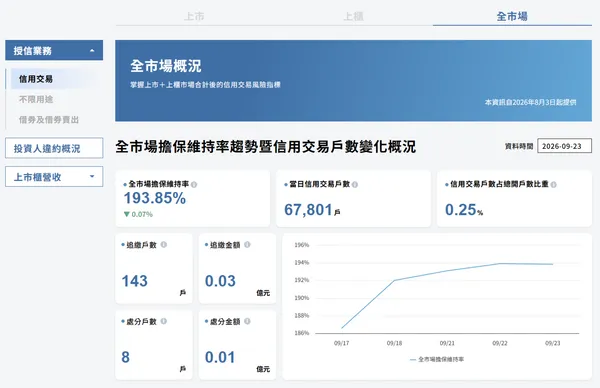Click the 09/22 chart data point
Viewport: 600px width, 388px height.
click(500, 263)
